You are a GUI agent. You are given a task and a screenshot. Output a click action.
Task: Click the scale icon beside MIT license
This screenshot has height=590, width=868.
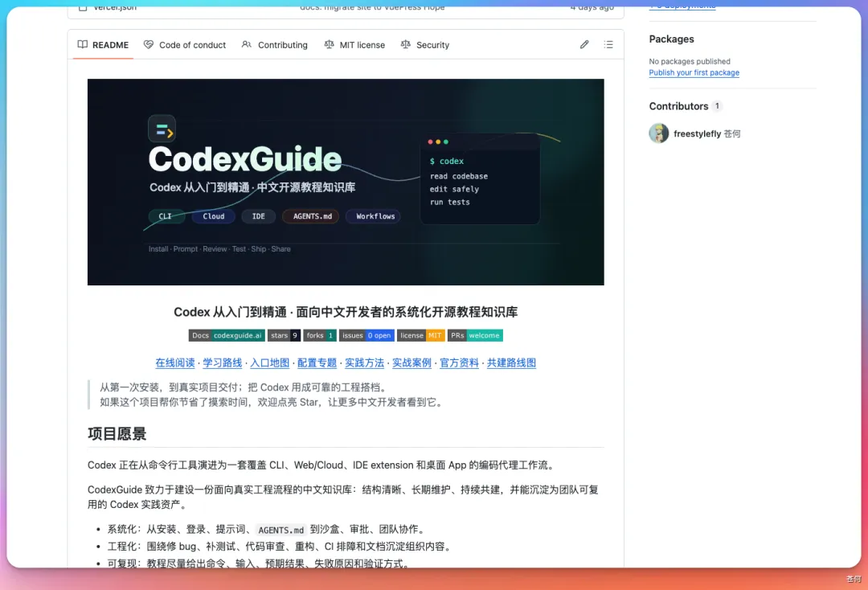(329, 44)
